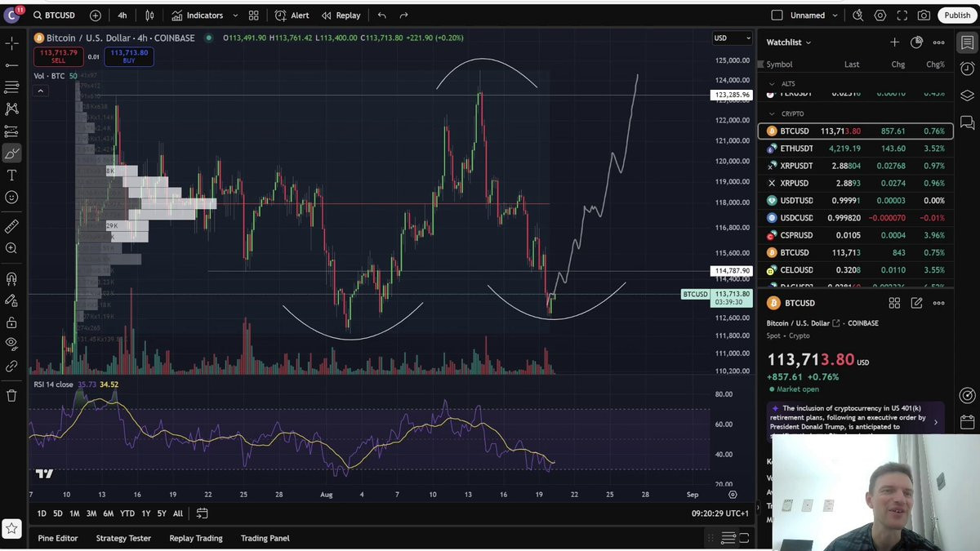This screenshot has width=980, height=551.
Task: Open the go-to-date calendar icon
Action: (202, 513)
